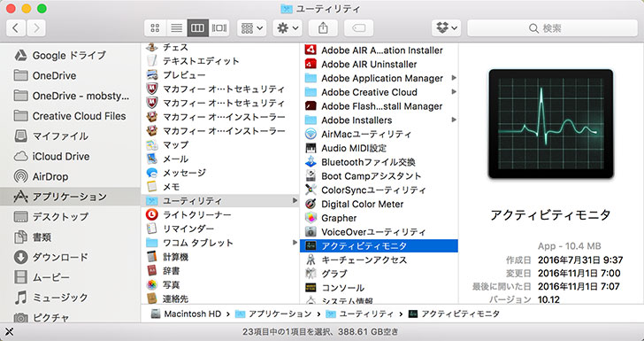Viewport: 644px width, 341px height.
Task: Select Bluetoothファイル交換
Action: pos(379,162)
